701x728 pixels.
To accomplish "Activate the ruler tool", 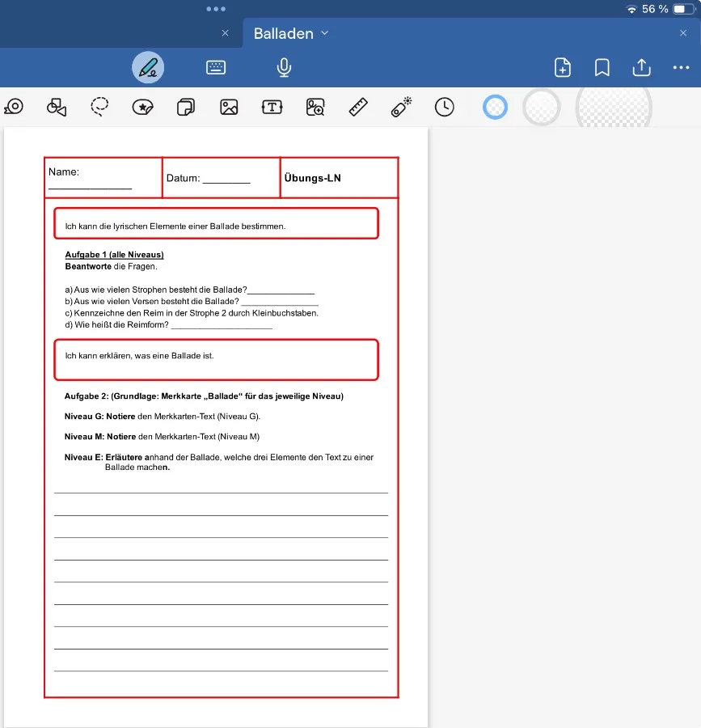I will (x=358, y=107).
